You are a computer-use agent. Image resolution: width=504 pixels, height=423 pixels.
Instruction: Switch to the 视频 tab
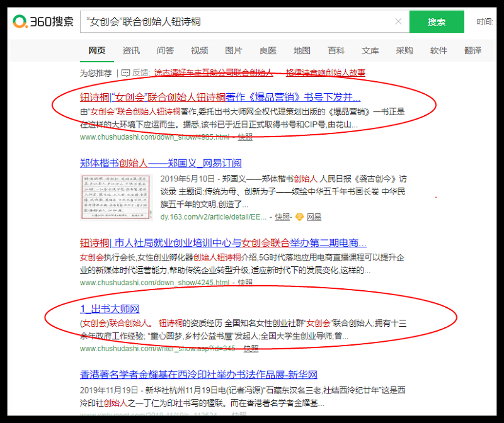click(199, 51)
